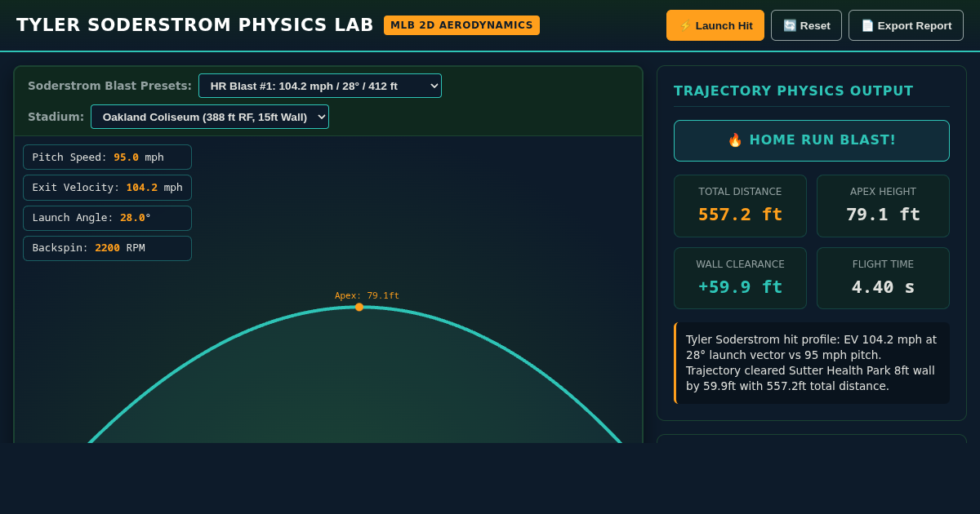The height and width of the screenshot is (514, 980).
Task: Click the refresh icon on Reset
Action: click(790, 25)
